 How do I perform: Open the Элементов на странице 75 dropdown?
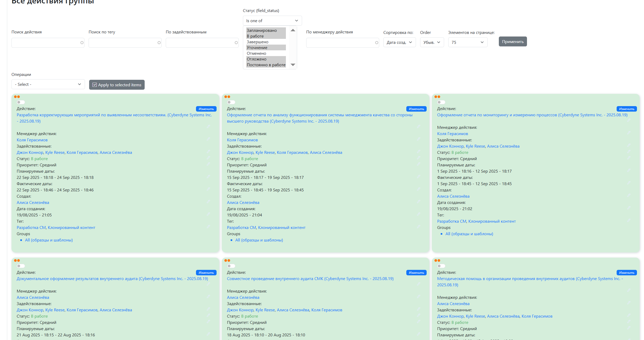pos(468,42)
